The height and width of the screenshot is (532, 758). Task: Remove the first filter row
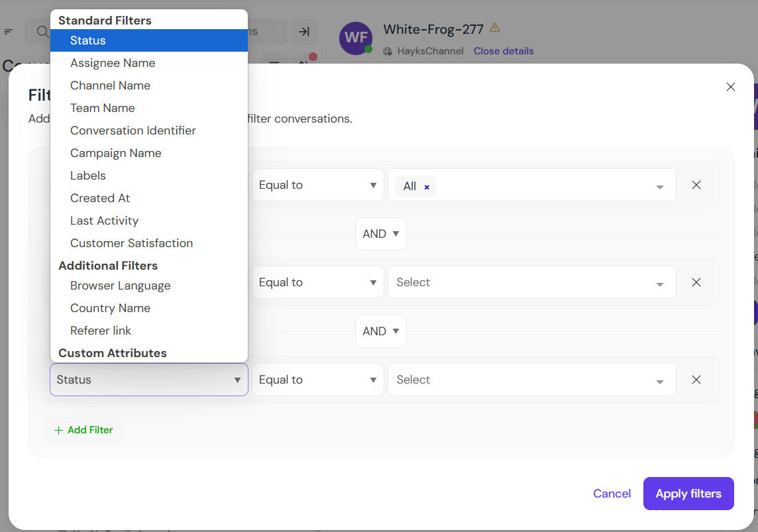(696, 186)
